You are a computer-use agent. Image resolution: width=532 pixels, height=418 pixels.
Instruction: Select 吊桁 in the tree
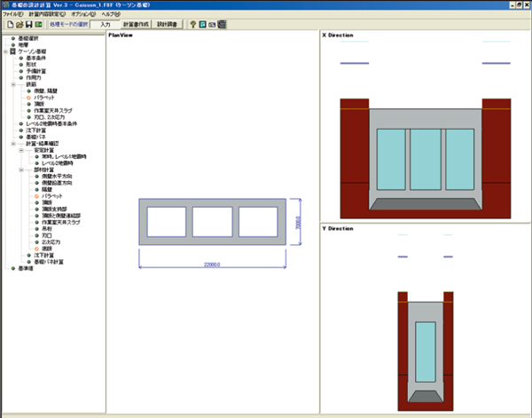pos(47,229)
